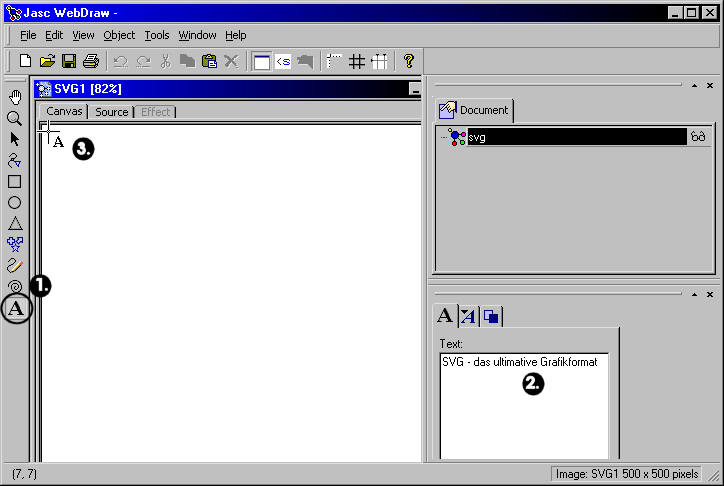This screenshot has width=724, height=486.
Task: Select the node edit tool
Action: 15,160
